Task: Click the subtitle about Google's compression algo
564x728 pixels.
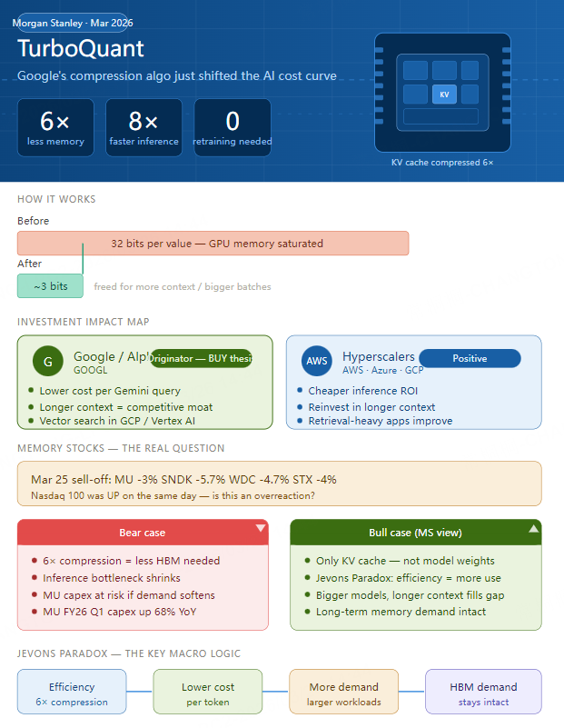Action: (x=177, y=75)
